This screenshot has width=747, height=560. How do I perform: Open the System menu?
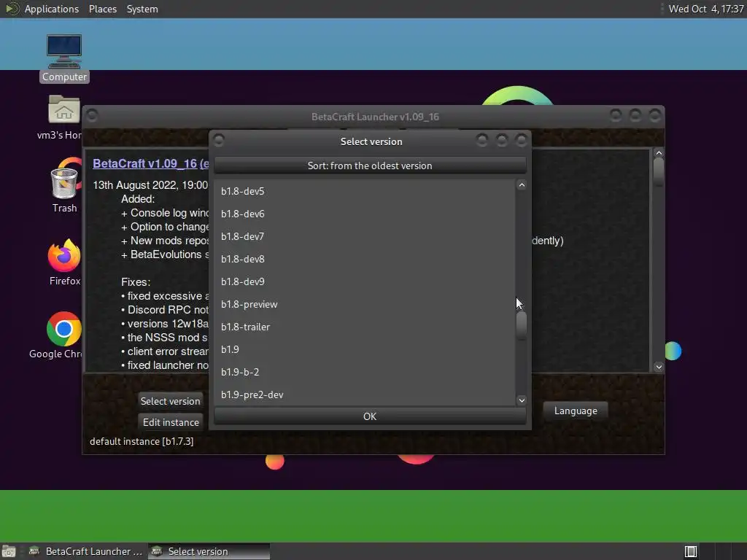click(142, 9)
